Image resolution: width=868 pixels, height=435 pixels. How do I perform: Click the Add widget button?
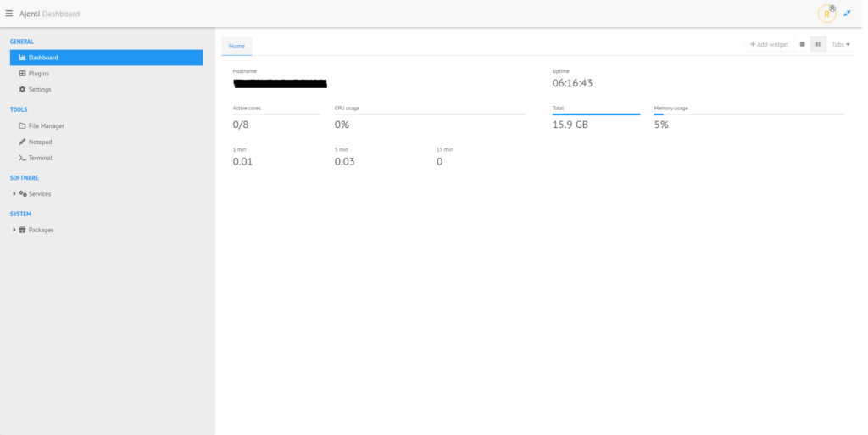tap(769, 44)
